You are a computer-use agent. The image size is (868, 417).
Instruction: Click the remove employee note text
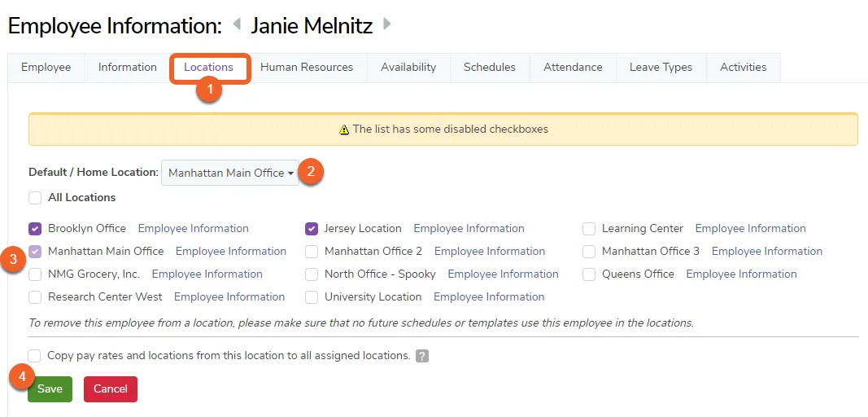(361, 323)
